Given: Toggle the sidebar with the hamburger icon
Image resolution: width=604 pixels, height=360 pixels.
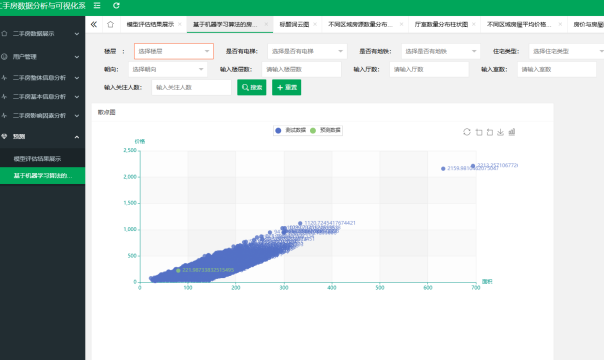Looking at the screenshot, I should (97, 5).
